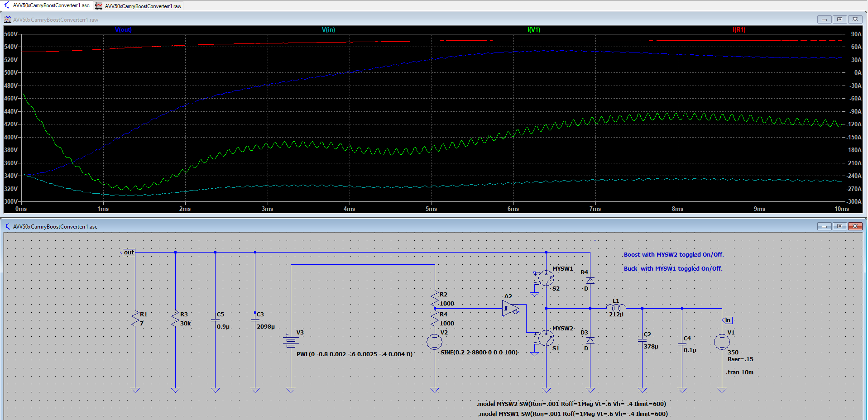Switch to the AVV50xCamryBoostConverterr1.asc tab
Screen dimensions: 868x420
coord(47,5)
